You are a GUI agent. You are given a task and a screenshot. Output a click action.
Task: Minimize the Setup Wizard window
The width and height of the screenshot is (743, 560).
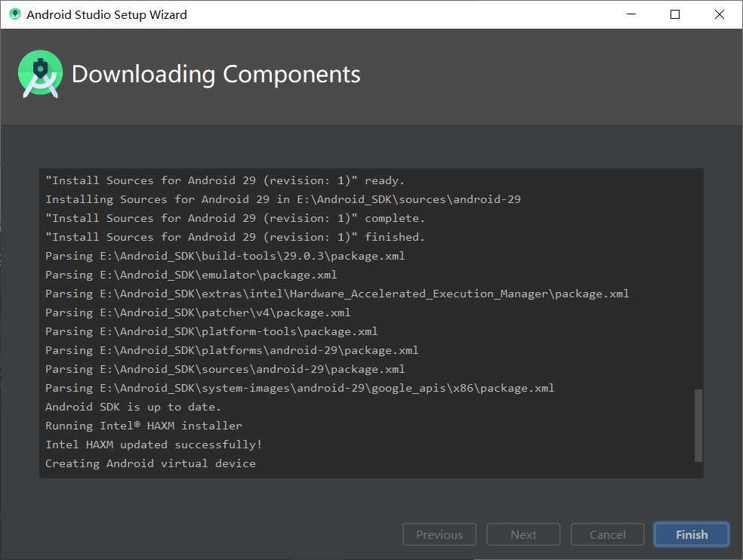pyautogui.click(x=630, y=14)
